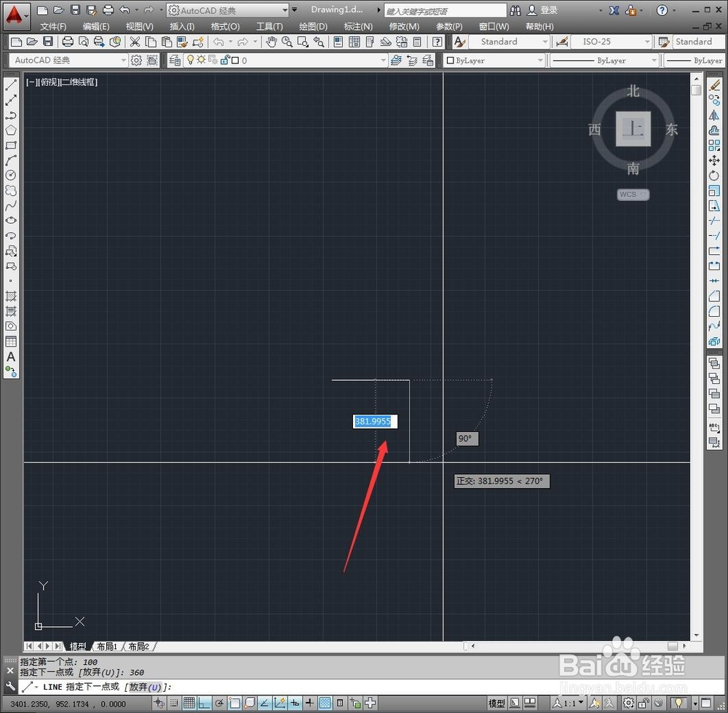The width and height of the screenshot is (728, 713).
Task: Click the dynamic input length field 381.9955
Action: coord(375,421)
